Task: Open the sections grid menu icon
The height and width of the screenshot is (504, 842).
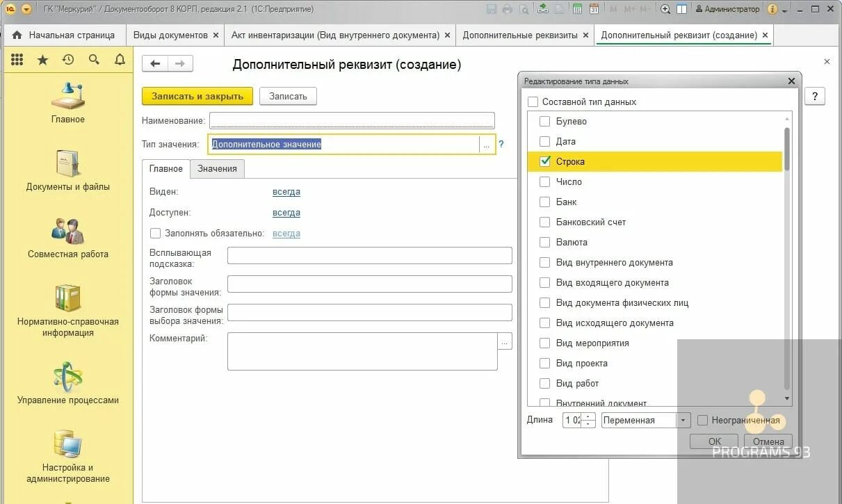Action: point(17,60)
